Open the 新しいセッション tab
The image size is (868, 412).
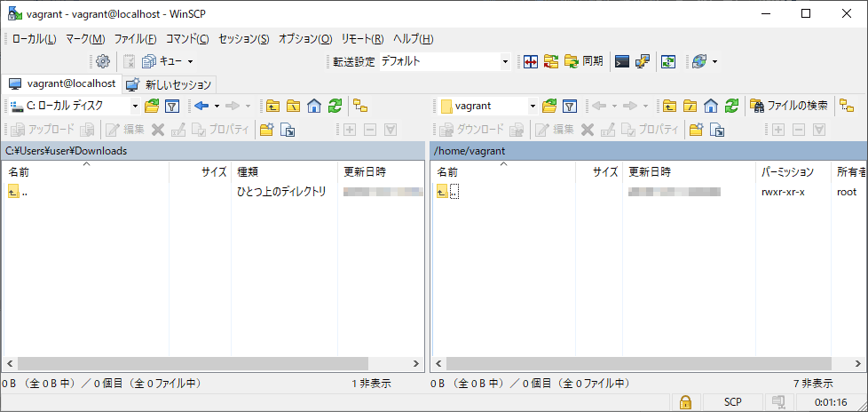coord(169,84)
